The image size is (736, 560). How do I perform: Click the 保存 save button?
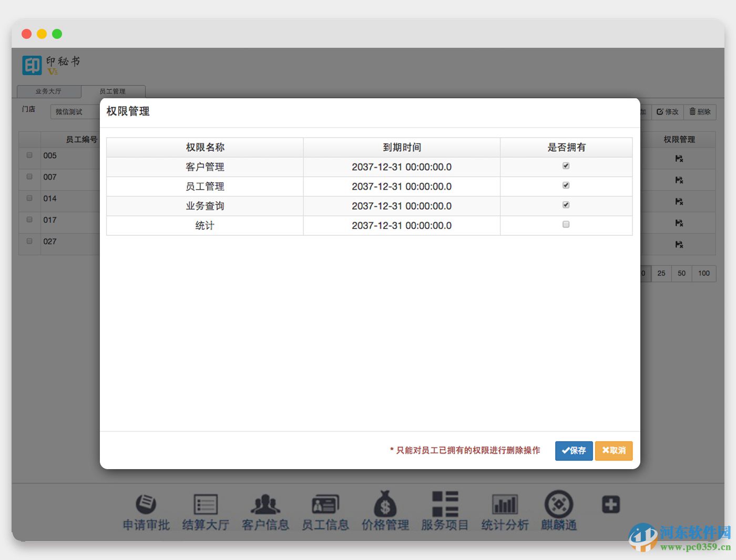[574, 450]
